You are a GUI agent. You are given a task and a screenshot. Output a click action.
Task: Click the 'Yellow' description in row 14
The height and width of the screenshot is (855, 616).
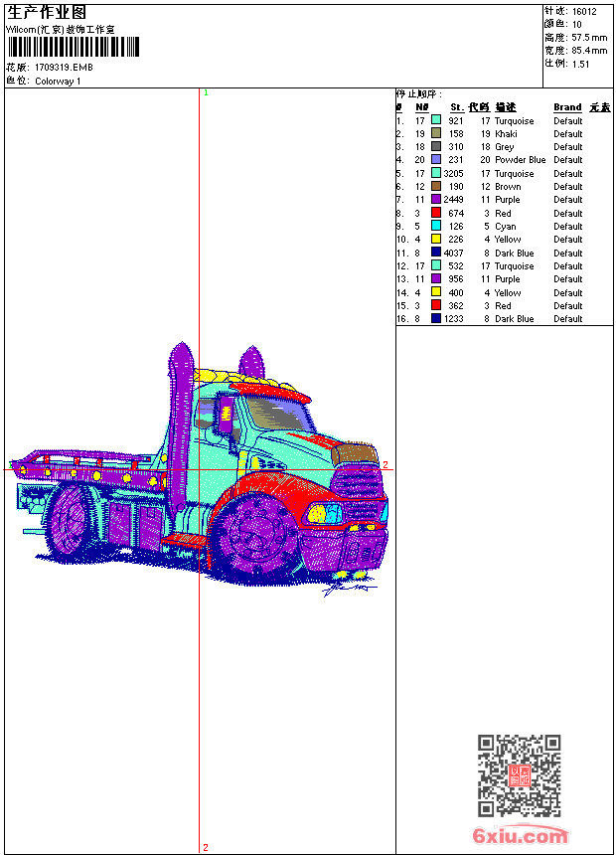[x=508, y=293]
